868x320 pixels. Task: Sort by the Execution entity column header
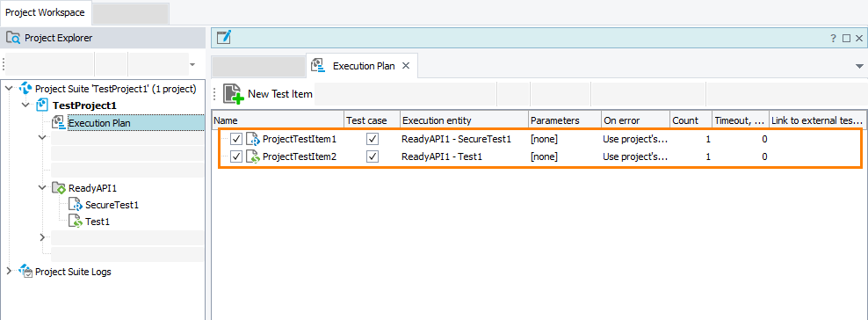click(x=464, y=120)
